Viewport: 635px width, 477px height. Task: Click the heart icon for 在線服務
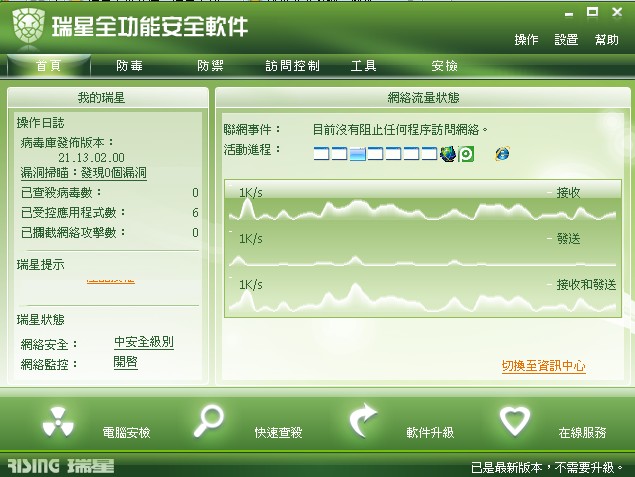pos(514,422)
